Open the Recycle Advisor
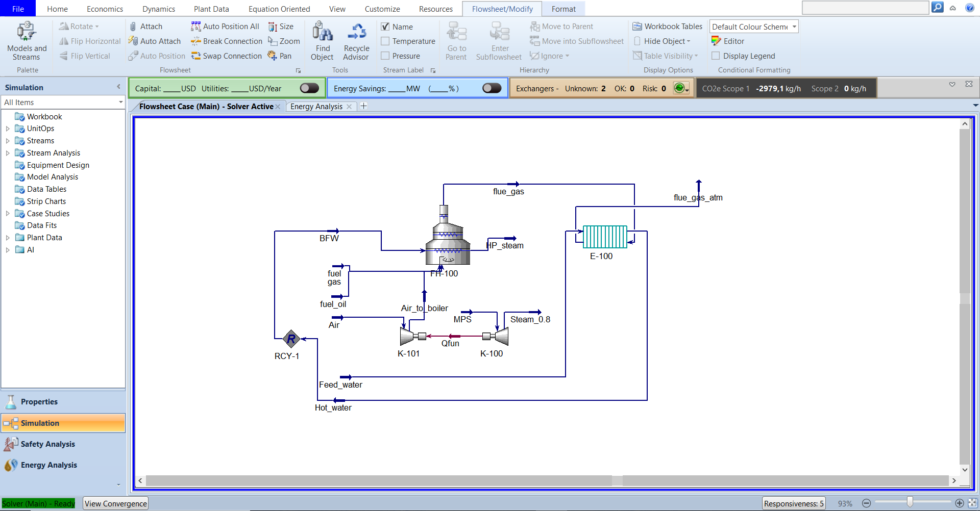Screen dimensions: 980x511 [356, 41]
